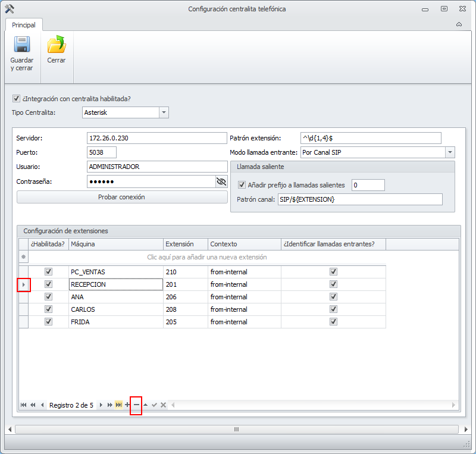476x454 pixels.
Task: Click the Cerrar folder icon
Action: (57, 45)
